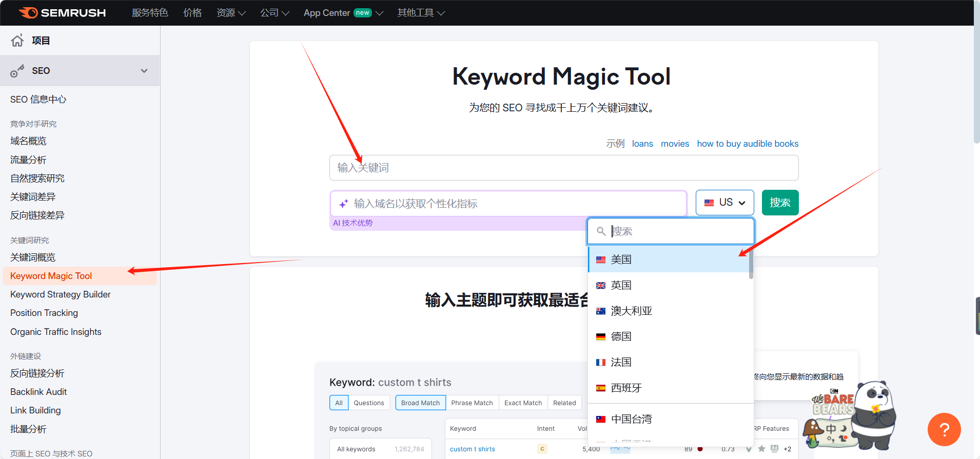Open 反向链接差异 in sidebar
980x459 pixels.
37,215
